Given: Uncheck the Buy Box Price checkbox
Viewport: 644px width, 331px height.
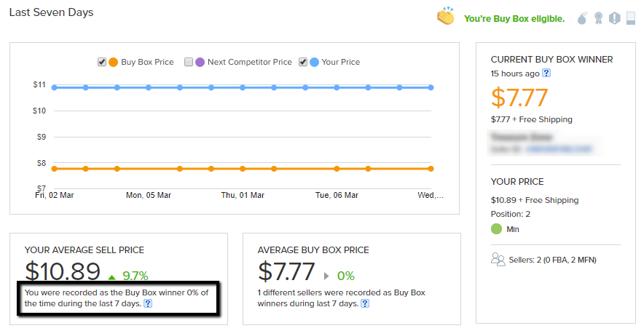Looking at the screenshot, I should 102,63.
